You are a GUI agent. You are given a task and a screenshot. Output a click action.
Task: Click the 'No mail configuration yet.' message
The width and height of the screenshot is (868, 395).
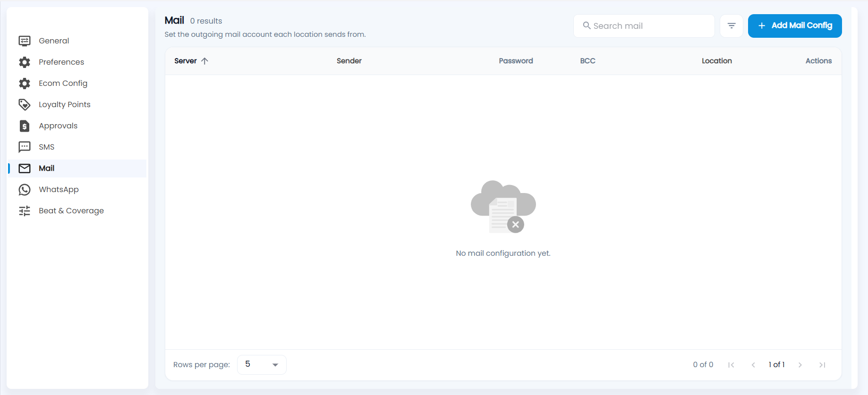(503, 253)
